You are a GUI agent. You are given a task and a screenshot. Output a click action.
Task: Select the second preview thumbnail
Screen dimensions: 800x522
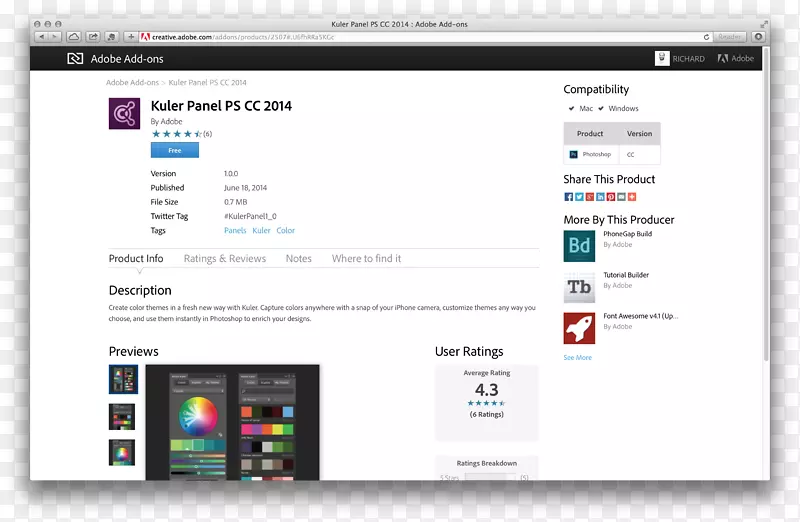pyautogui.click(x=122, y=417)
